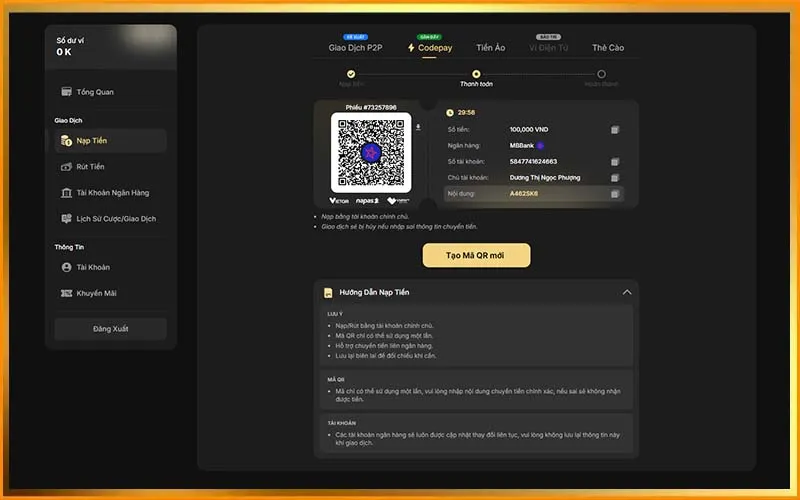The width and height of the screenshot is (800, 500).
Task: Open the Rút Tiền menu item
Action: (x=110, y=167)
